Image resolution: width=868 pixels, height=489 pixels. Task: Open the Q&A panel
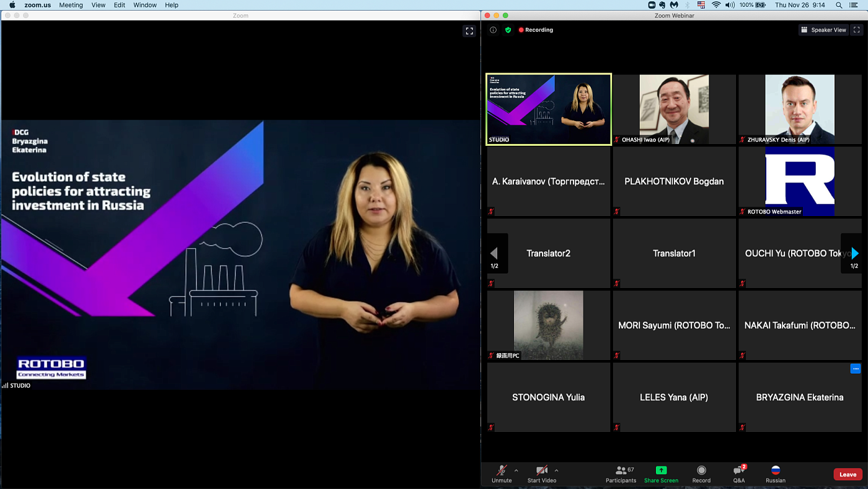(x=739, y=475)
